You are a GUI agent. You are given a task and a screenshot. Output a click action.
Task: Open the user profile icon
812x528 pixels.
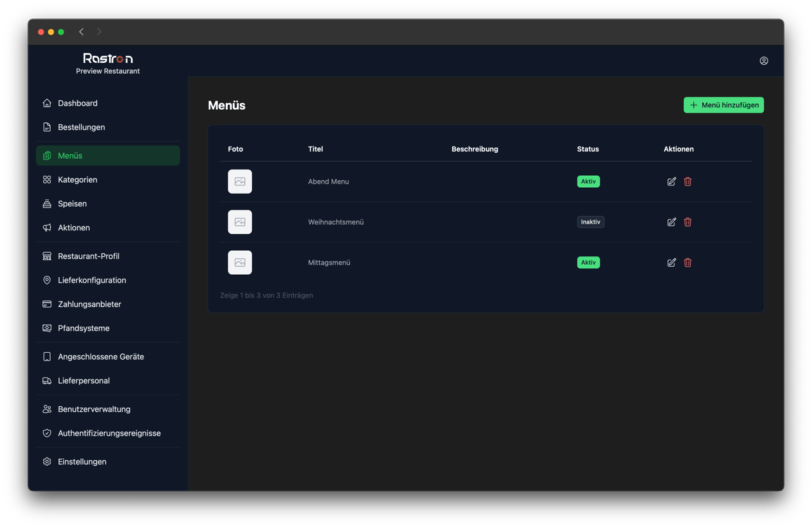764,61
